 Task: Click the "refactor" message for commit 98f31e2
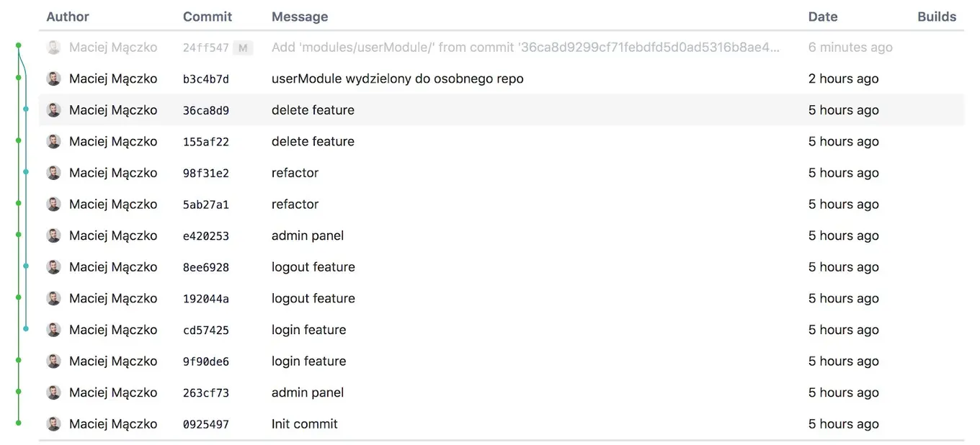point(295,173)
